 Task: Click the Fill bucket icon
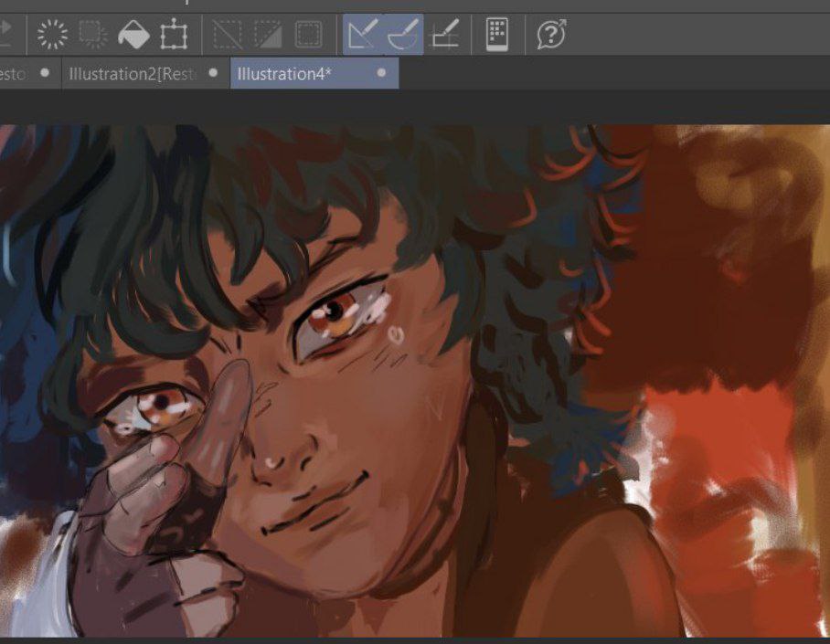coord(133,36)
